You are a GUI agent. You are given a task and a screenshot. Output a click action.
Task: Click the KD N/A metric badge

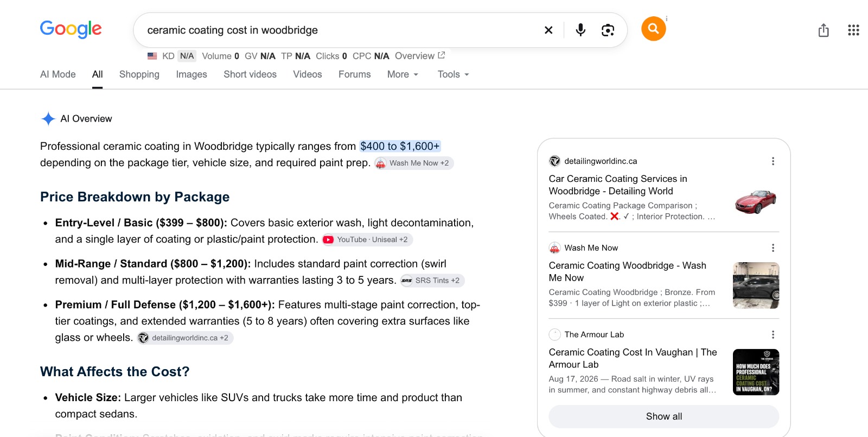point(179,56)
